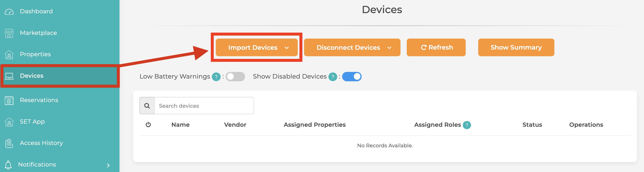This screenshot has width=644, height=172.
Task: Click the Notifications bell icon
Action: (9, 165)
